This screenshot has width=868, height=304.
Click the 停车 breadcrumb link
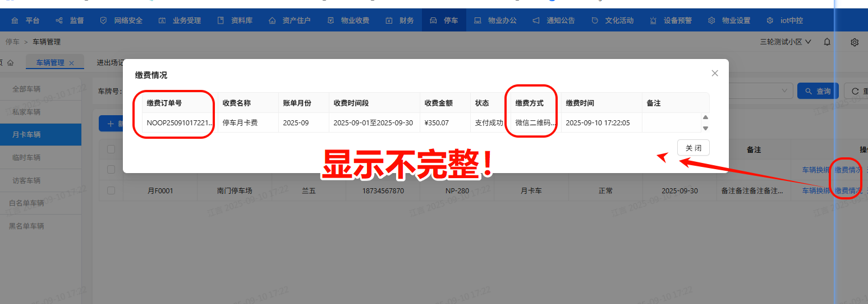[12, 42]
